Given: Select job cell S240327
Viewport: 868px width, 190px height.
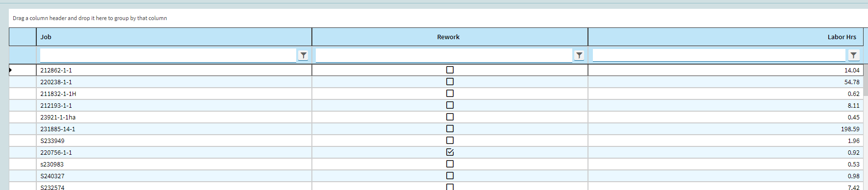Looking at the screenshot, I should (x=174, y=176).
